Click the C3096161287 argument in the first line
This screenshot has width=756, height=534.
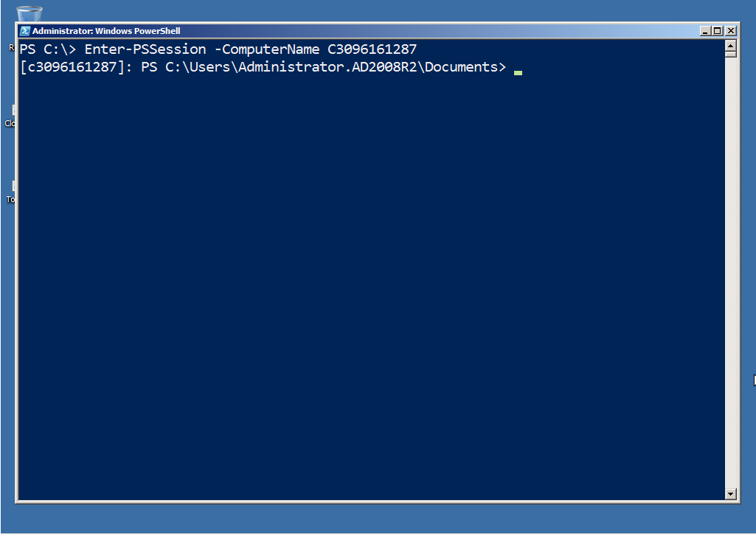click(372, 49)
